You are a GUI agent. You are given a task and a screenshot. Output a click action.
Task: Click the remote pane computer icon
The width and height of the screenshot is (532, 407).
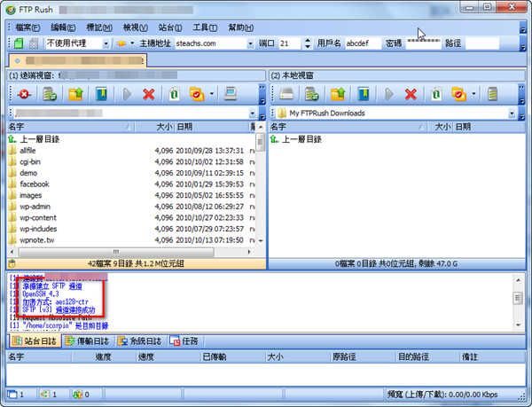(x=231, y=94)
